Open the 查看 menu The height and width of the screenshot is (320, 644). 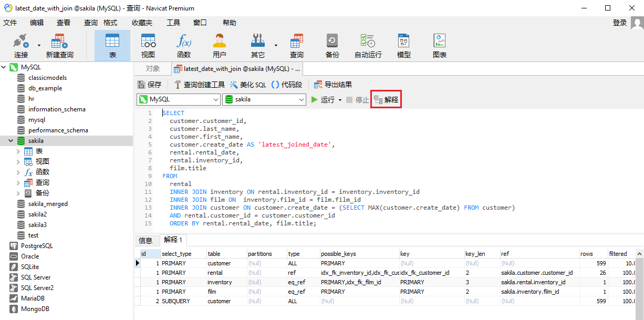(64, 23)
